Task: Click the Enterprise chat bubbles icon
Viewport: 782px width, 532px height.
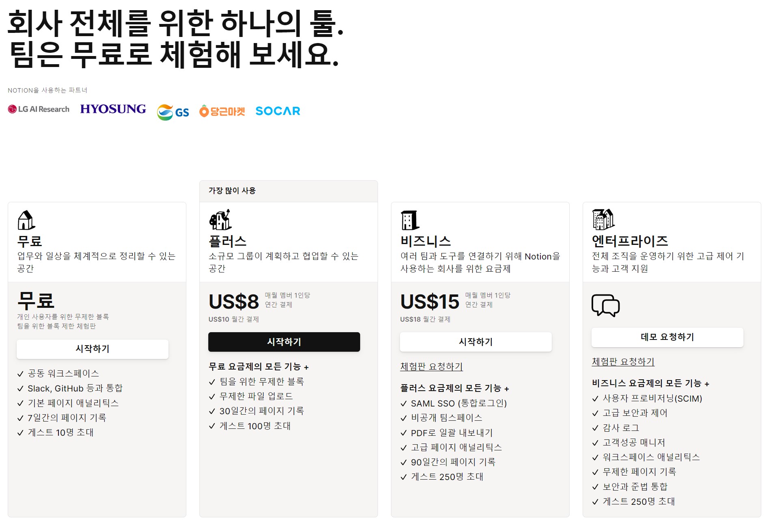Action: (x=605, y=305)
